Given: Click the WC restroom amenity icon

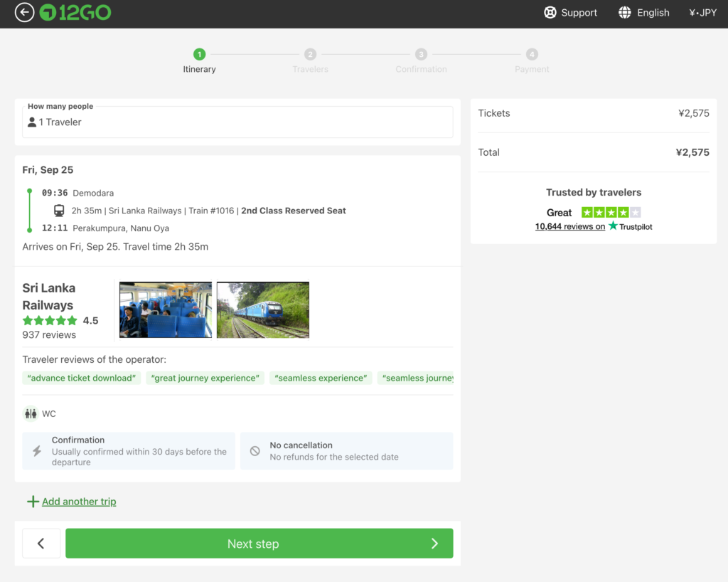Looking at the screenshot, I should [31, 413].
